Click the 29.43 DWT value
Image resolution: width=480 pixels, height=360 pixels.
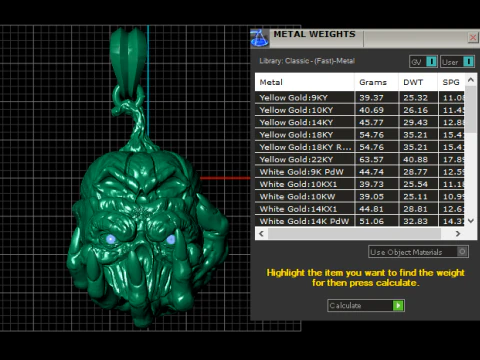click(x=415, y=123)
